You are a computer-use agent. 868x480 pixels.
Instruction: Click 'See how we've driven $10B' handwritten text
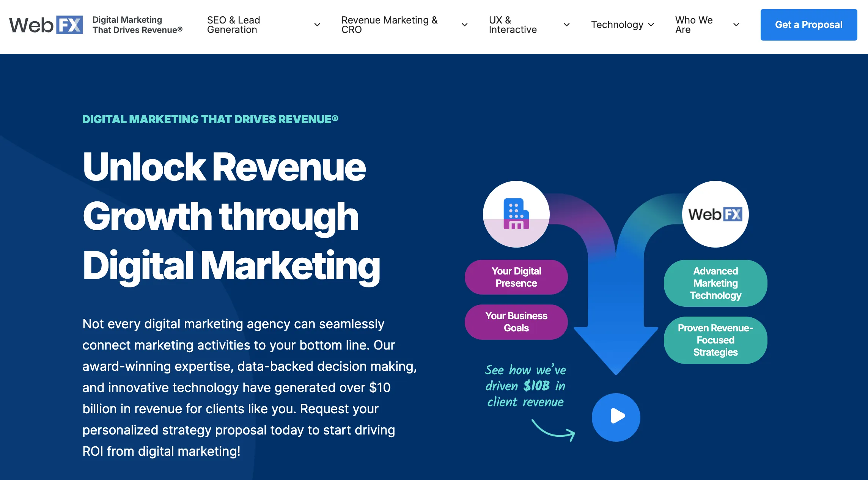pyautogui.click(x=525, y=386)
